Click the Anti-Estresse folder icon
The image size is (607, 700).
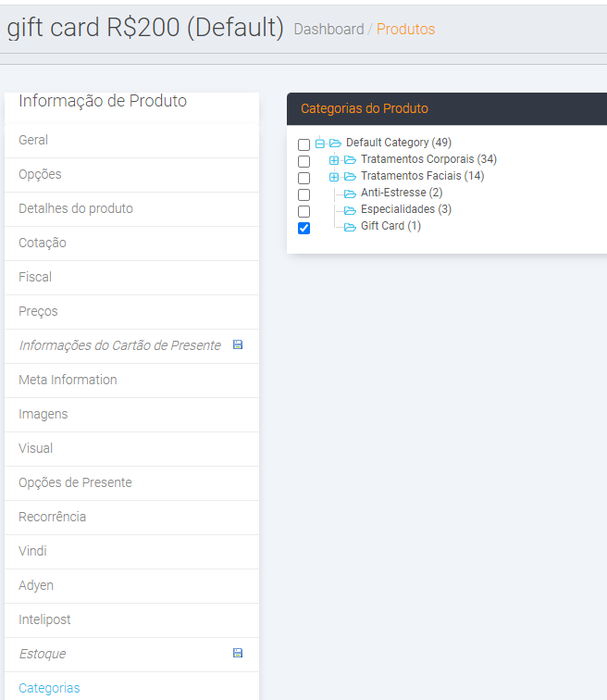[350, 194]
